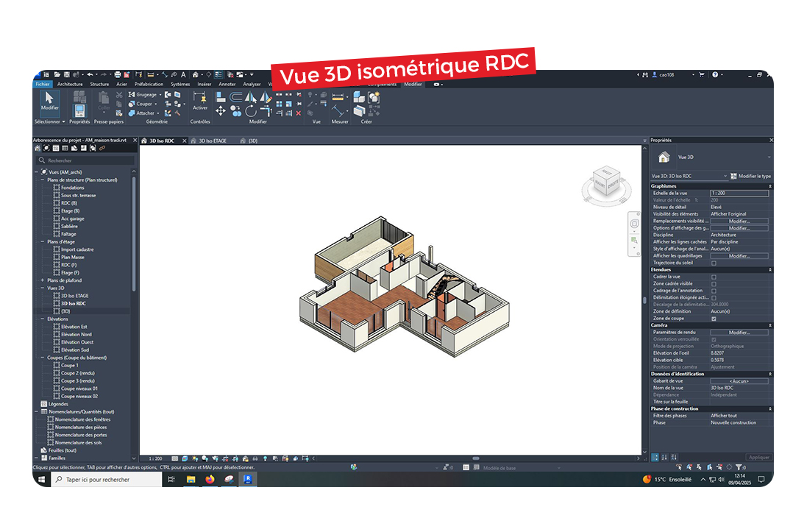Click the Échelle de la vue 1:200 field
807x532 pixels.
pyautogui.click(x=739, y=193)
